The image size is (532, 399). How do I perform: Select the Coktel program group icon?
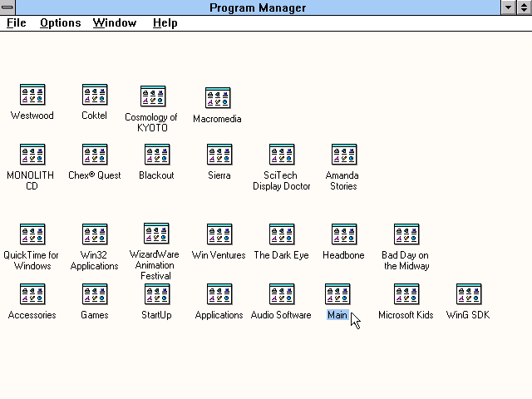[x=95, y=95]
